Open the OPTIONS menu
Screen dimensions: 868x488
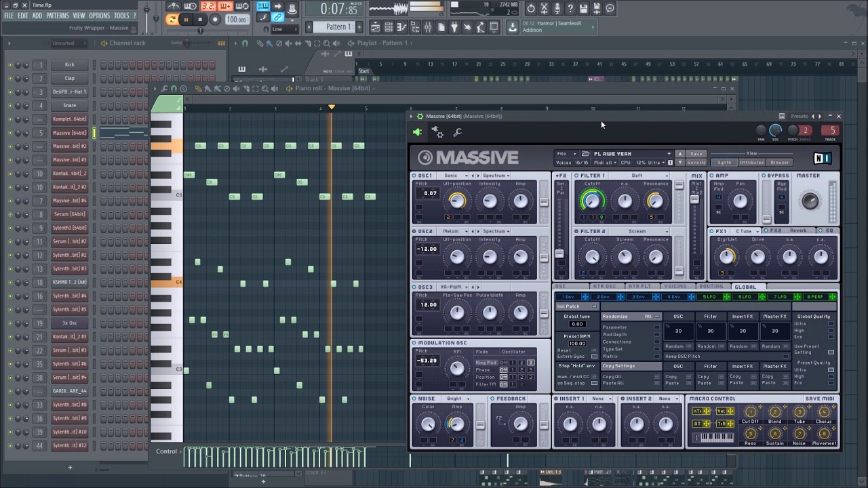click(x=99, y=16)
